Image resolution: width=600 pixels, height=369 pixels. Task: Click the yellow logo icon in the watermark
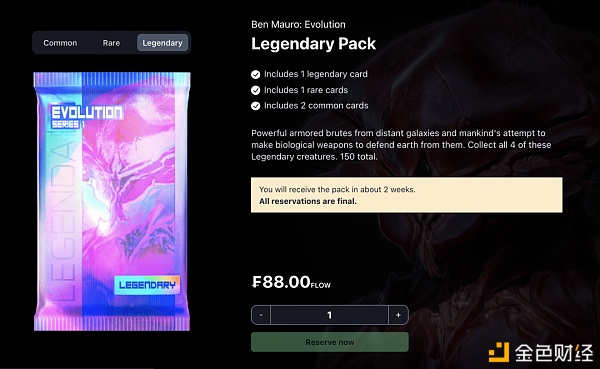click(499, 352)
